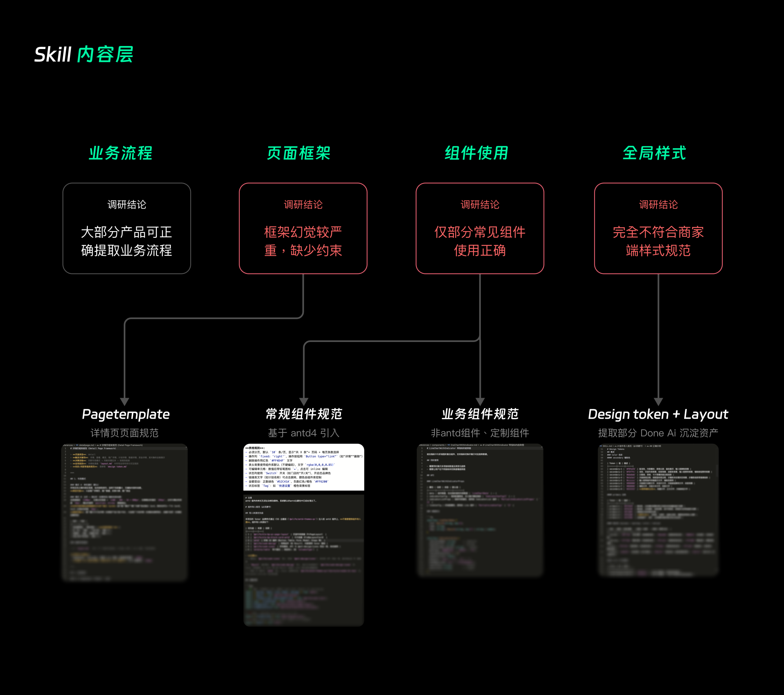Click the "Skill 内容层" title
The image size is (784, 695).
84,54
